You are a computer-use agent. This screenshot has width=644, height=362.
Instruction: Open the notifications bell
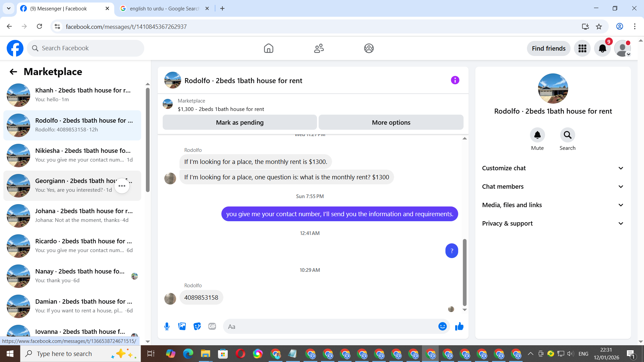click(x=602, y=49)
